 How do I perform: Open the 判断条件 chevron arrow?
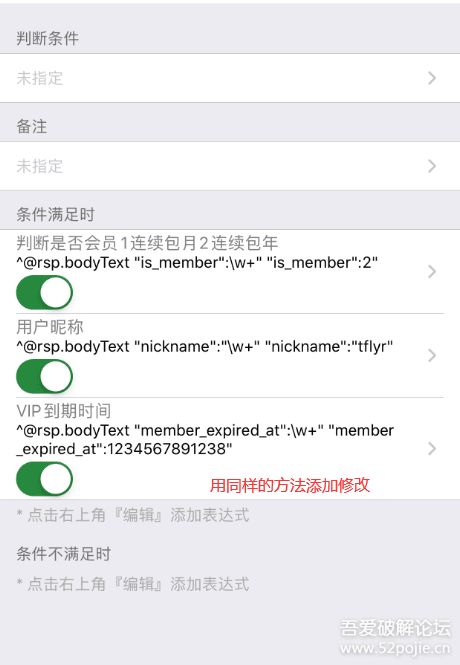tap(432, 78)
